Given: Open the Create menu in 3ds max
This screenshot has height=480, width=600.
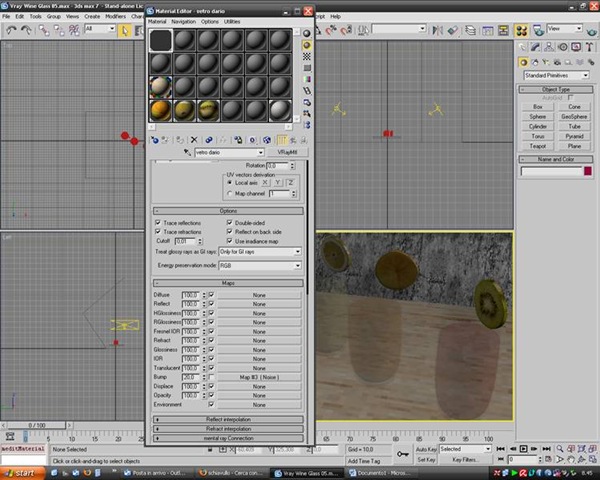Looking at the screenshot, I should 92,16.
